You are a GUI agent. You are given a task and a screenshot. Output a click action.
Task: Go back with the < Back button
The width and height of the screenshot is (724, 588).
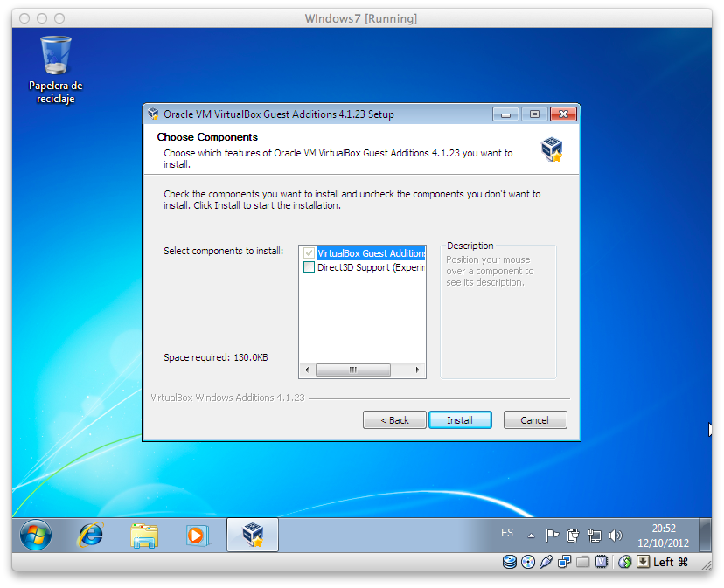(x=394, y=420)
